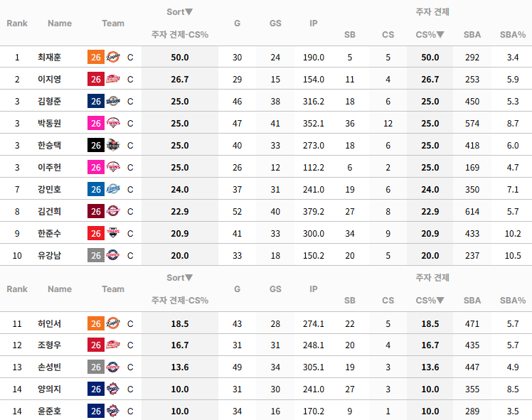Open player 손성빈's name link
This screenshot has height=420, width=532.
49,367
